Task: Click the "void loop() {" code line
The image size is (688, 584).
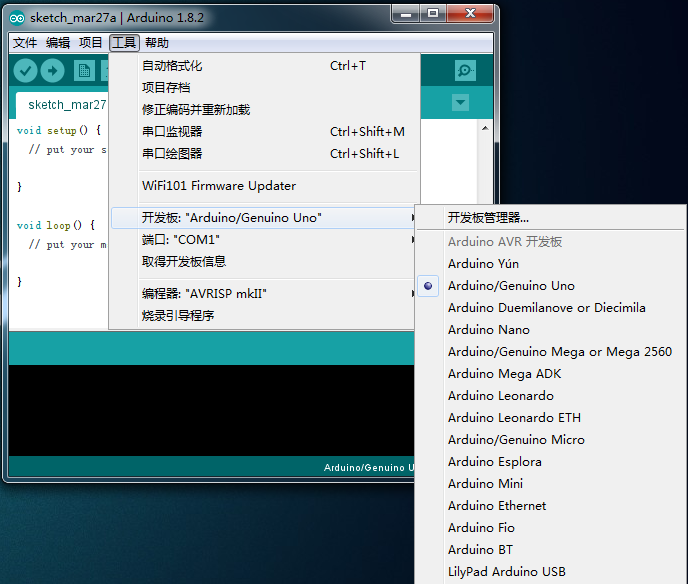Action: 56,225
